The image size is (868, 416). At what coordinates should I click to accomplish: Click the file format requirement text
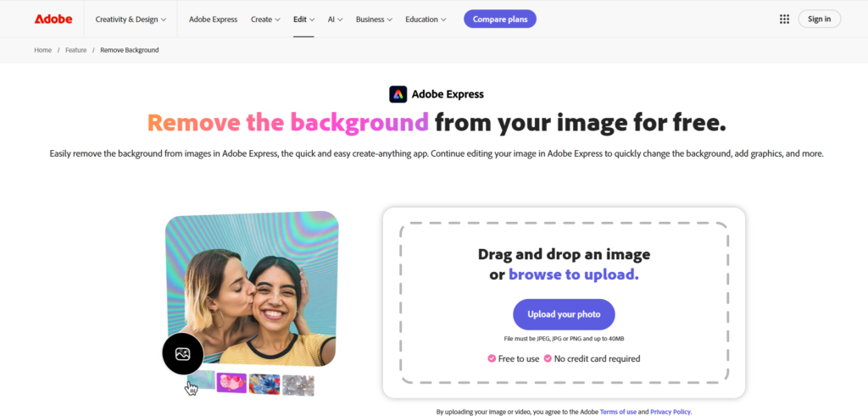[564, 339]
